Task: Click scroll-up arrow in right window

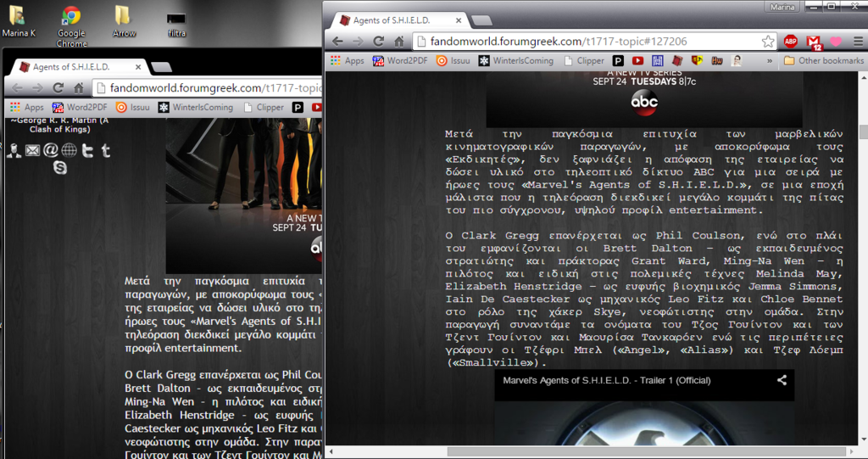Action: 863,77
